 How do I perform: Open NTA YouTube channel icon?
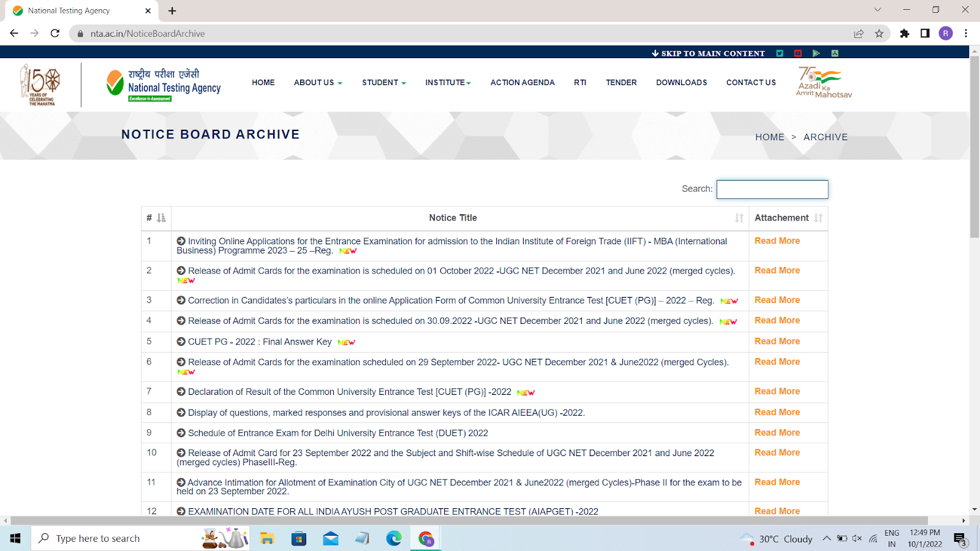tap(798, 53)
